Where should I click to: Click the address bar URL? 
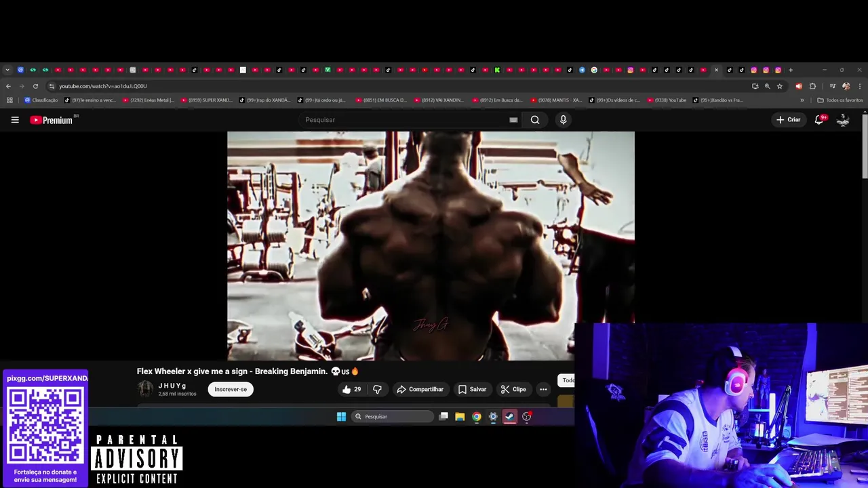coord(102,86)
